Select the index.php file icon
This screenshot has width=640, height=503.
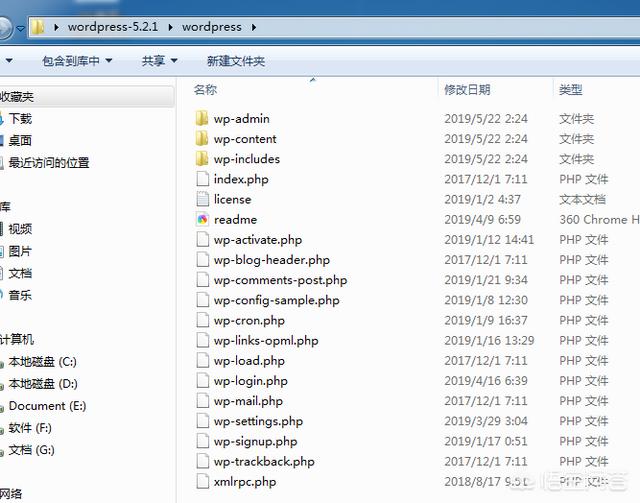click(x=202, y=180)
